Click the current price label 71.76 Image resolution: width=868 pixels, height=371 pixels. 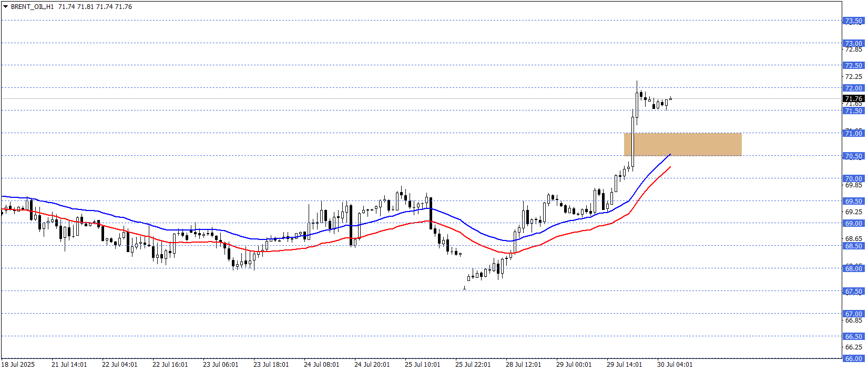click(853, 98)
